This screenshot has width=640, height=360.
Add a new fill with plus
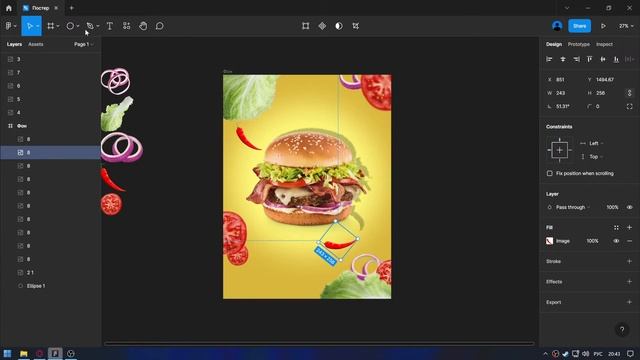point(629,227)
